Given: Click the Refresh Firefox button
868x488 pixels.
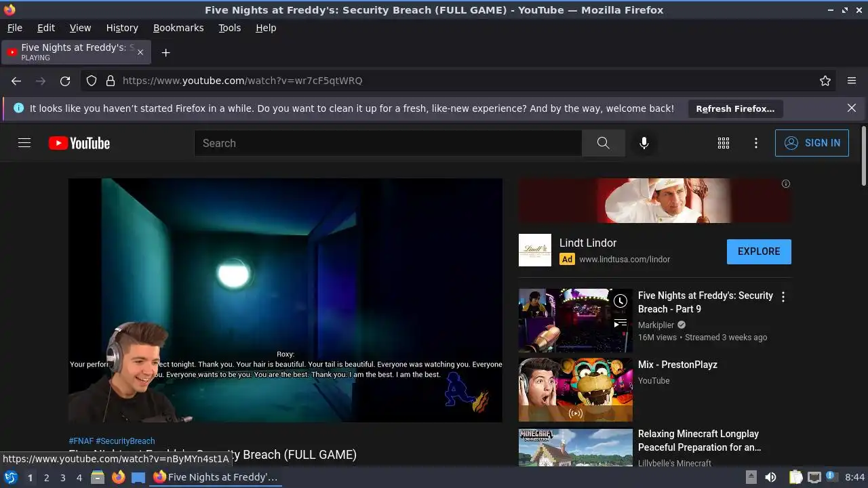Looking at the screenshot, I should [735, 108].
